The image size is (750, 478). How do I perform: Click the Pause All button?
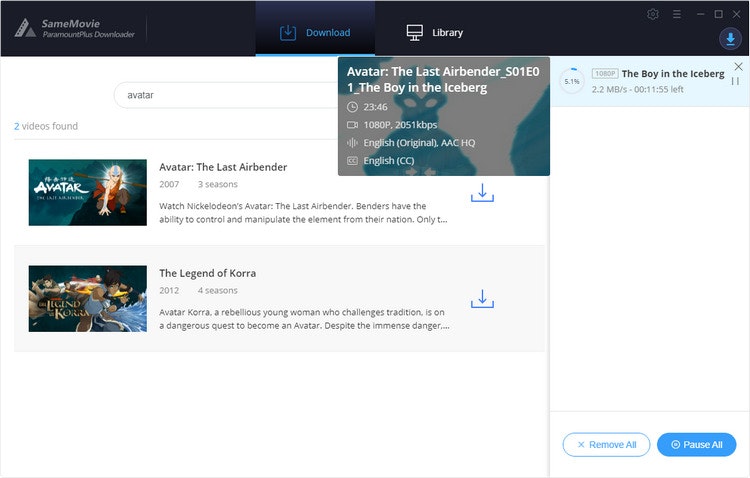point(696,445)
